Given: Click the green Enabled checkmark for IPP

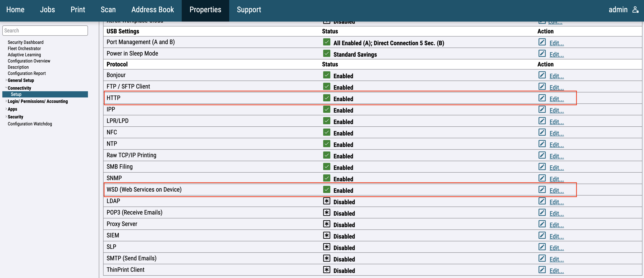Looking at the screenshot, I should 326,109.
